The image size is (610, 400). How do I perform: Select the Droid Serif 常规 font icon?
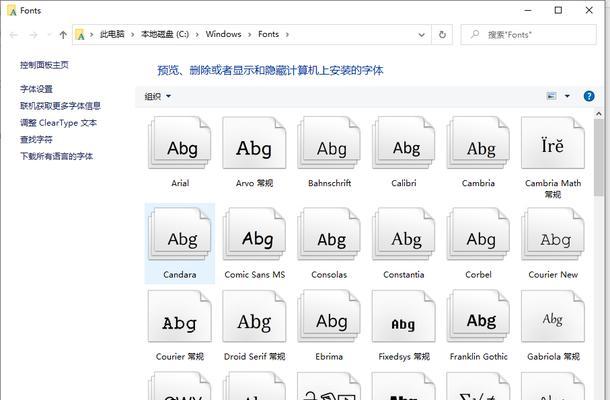[x=254, y=316]
